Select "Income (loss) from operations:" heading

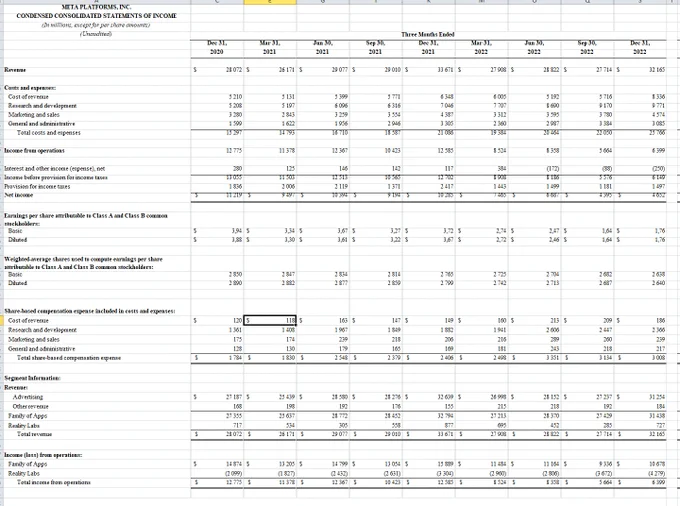[x=43, y=455]
